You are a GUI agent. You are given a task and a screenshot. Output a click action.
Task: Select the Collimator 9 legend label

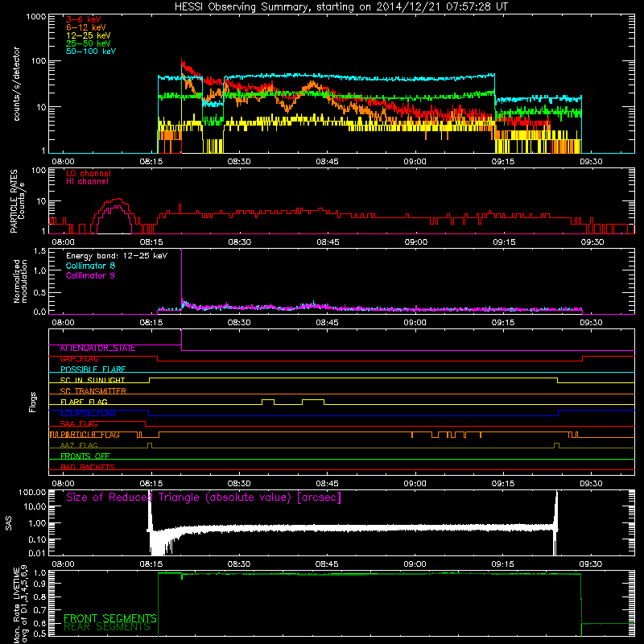pyautogui.click(x=90, y=275)
